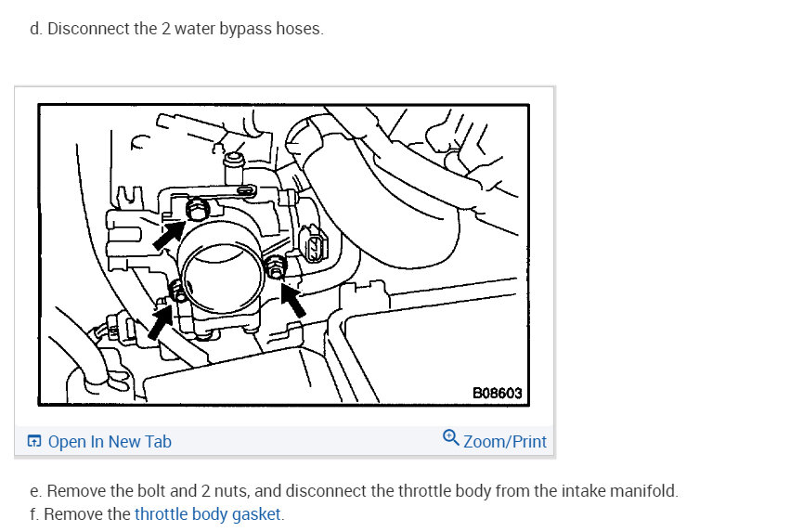Open the diagram via Open In New Tab
This screenshot has height=532, width=790.
110,442
